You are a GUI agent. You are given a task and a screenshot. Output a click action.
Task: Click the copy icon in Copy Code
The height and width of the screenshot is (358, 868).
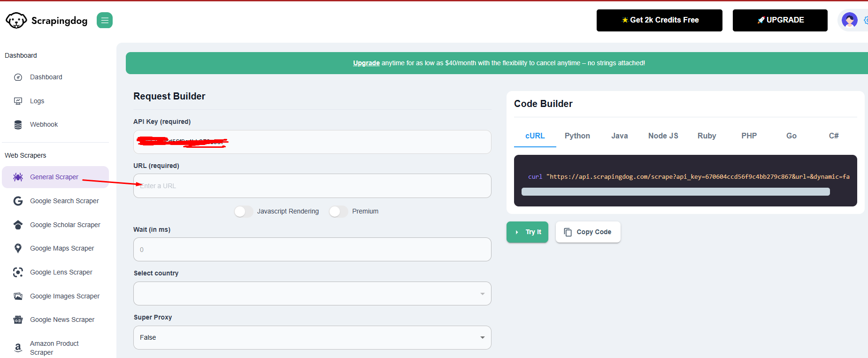[568, 232]
